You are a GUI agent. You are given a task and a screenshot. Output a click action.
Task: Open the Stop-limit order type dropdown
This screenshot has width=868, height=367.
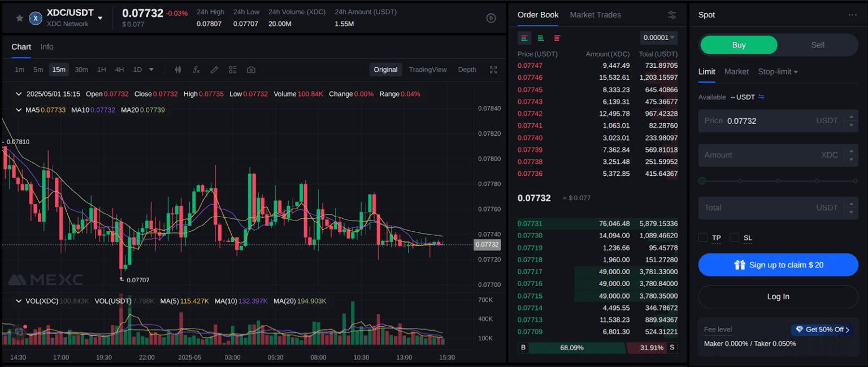(x=778, y=72)
